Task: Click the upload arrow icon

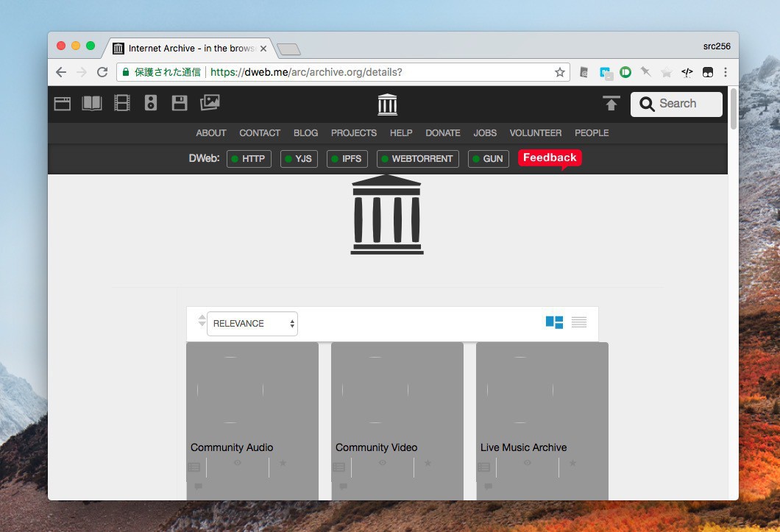Action: click(x=611, y=104)
